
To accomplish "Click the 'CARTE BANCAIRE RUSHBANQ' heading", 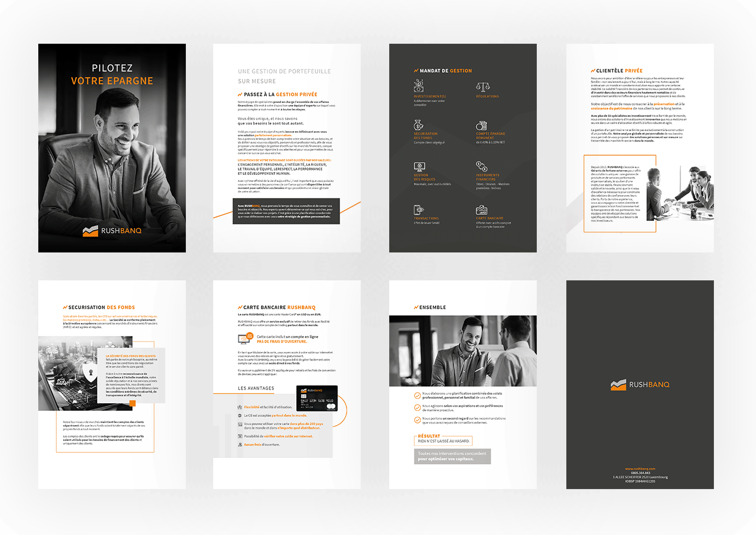I will (x=279, y=307).
